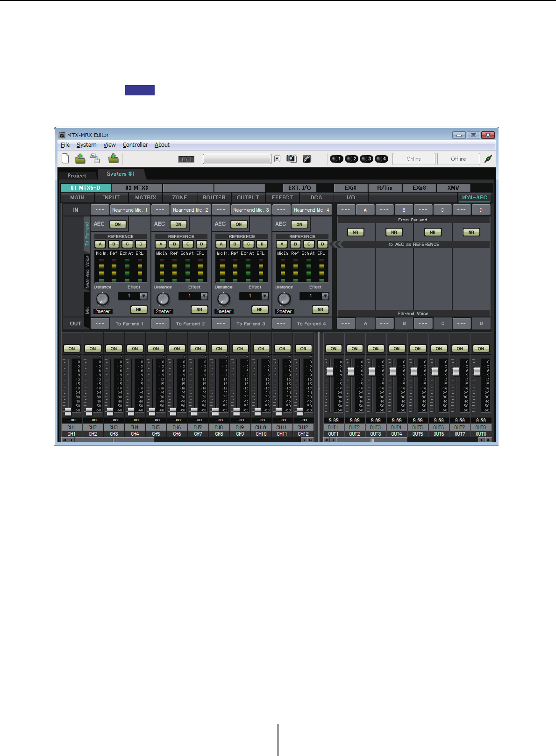Click the double-arrow to AEC reference icon

336,244
